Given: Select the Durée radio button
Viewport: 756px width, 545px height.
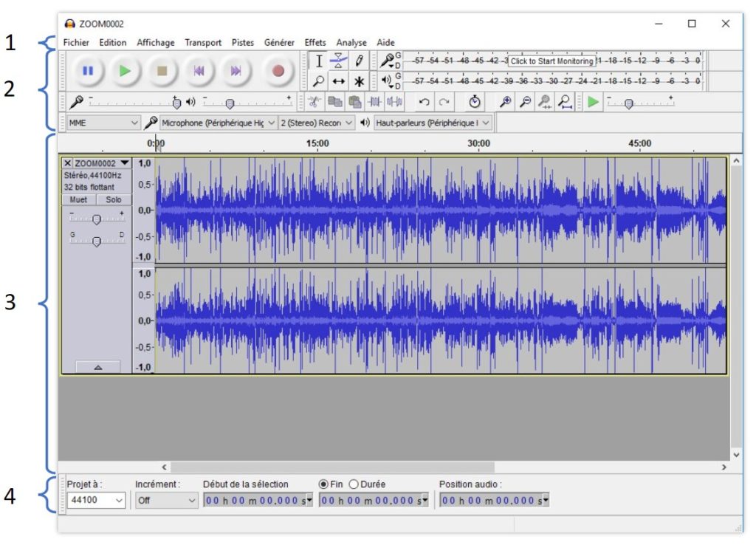Looking at the screenshot, I should point(354,484).
